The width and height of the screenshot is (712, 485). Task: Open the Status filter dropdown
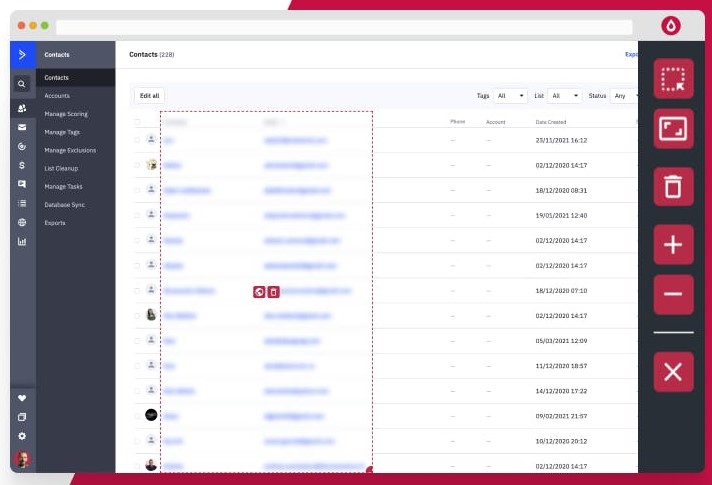(x=624, y=96)
